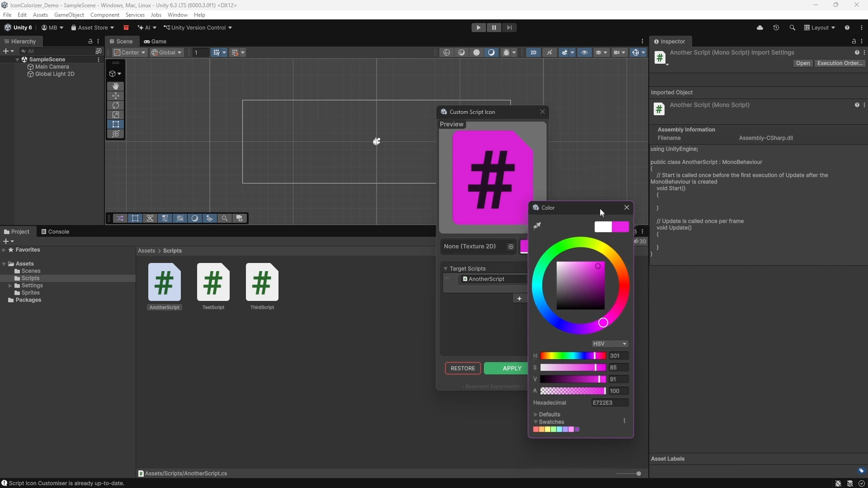Image resolution: width=868 pixels, height=488 pixels.
Task: Open the HSV mode dropdown in the color picker
Action: (x=609, y=343)
